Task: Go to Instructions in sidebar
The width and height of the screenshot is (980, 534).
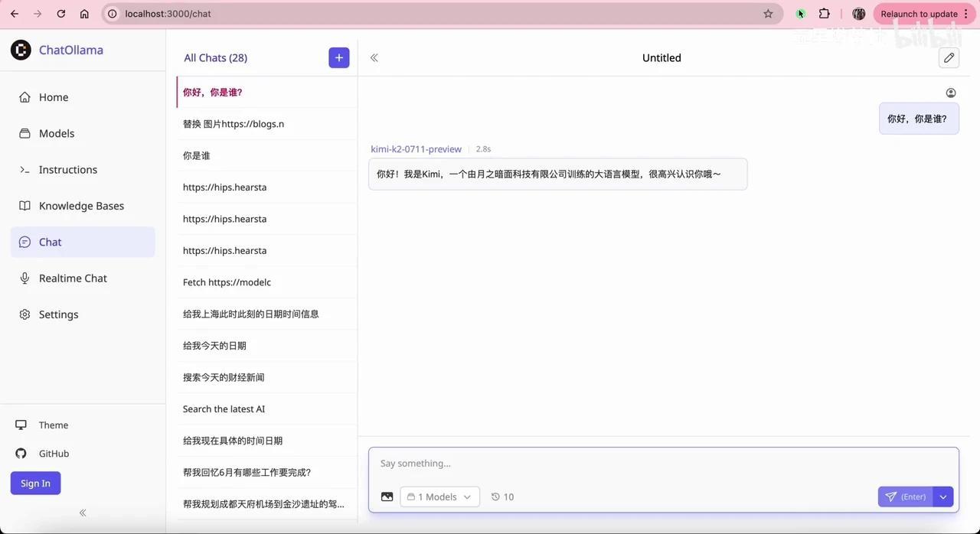Action: pyautogui.click(x=83, y=170)
